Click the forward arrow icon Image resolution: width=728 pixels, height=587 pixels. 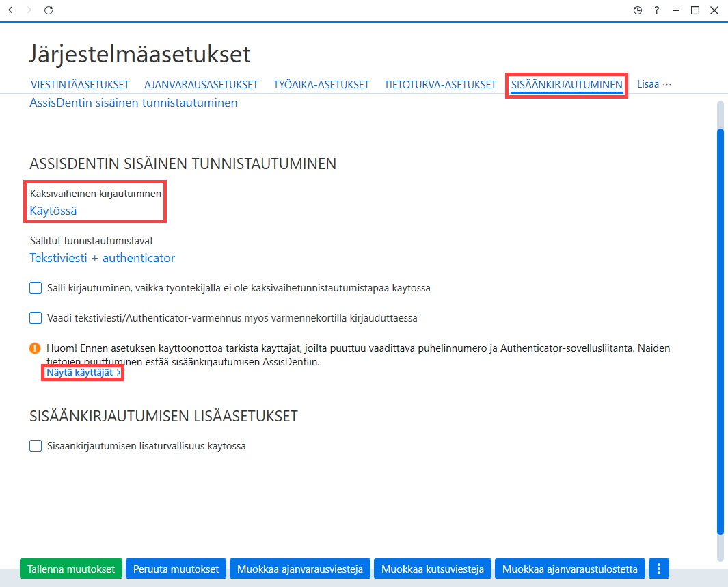click(x=29, y=10)
